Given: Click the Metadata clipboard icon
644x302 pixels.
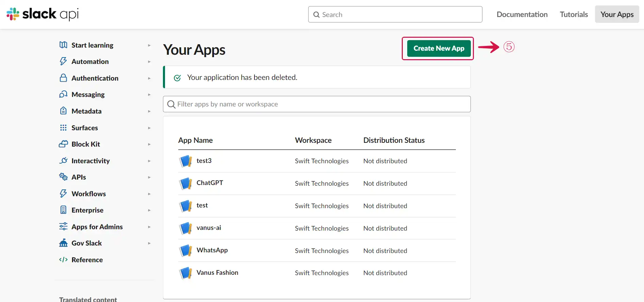Looking at the screenshot, I should [x=63, y=111].
